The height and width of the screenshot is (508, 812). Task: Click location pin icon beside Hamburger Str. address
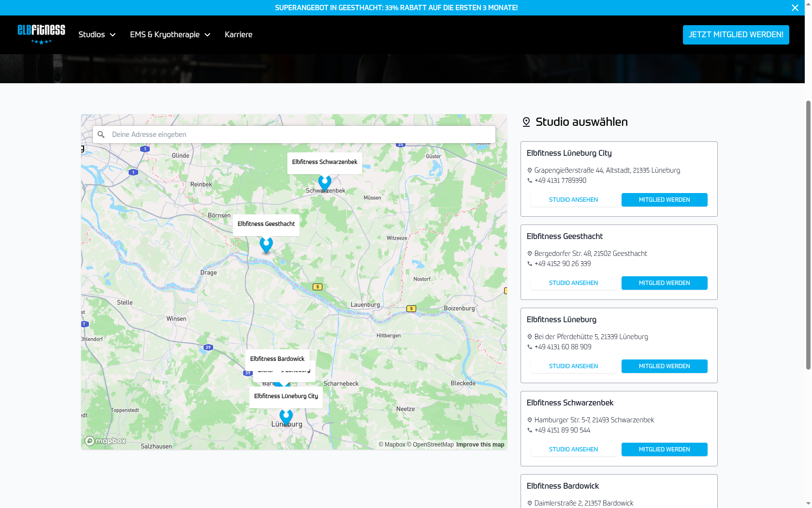(530, 420)
